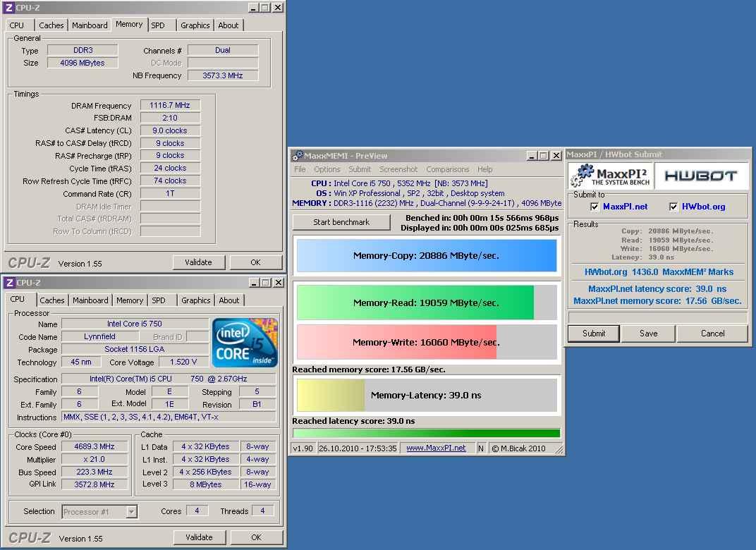The height and width of the screenshot is (550, 756).
Task: Click the Memory-Copy 20886 MByte/sec bar
Action: pos(427,256)
